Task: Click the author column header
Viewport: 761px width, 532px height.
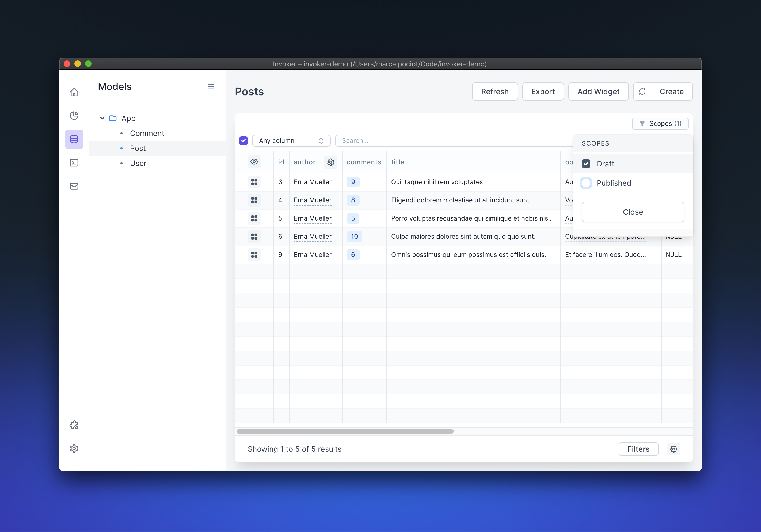Action: (305, 162)
